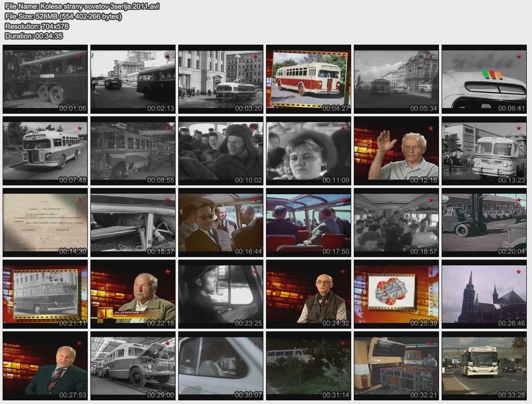Click the red star on the 00:12:16 frame

(x=431, y=128)
